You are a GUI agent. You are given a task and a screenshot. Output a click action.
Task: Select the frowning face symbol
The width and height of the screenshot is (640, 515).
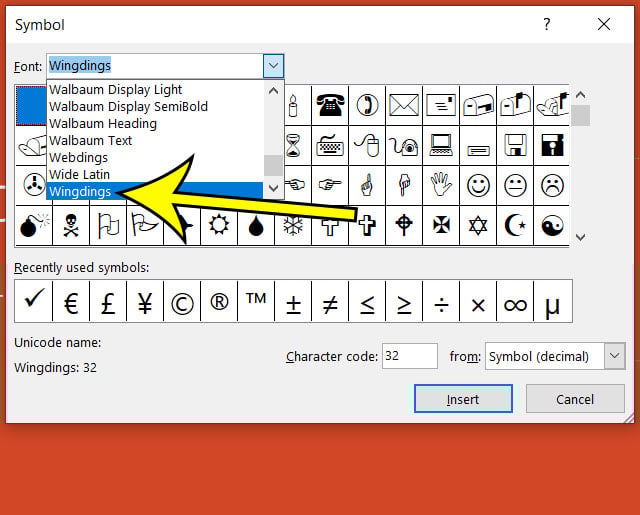(552, 185)
